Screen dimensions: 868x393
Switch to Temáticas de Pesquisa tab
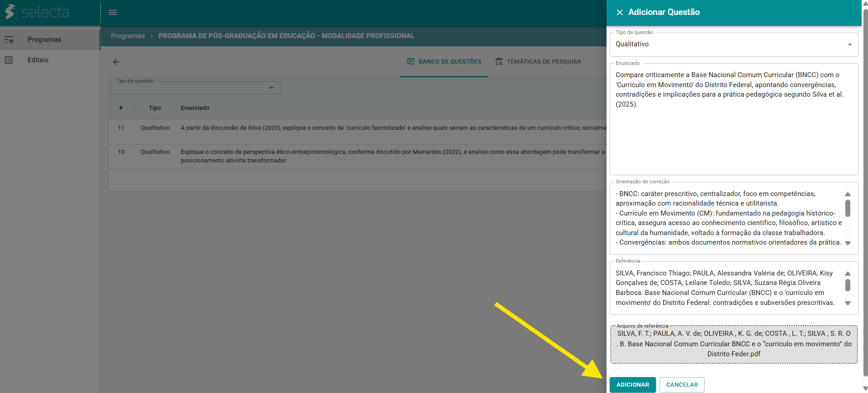(543, 62)
